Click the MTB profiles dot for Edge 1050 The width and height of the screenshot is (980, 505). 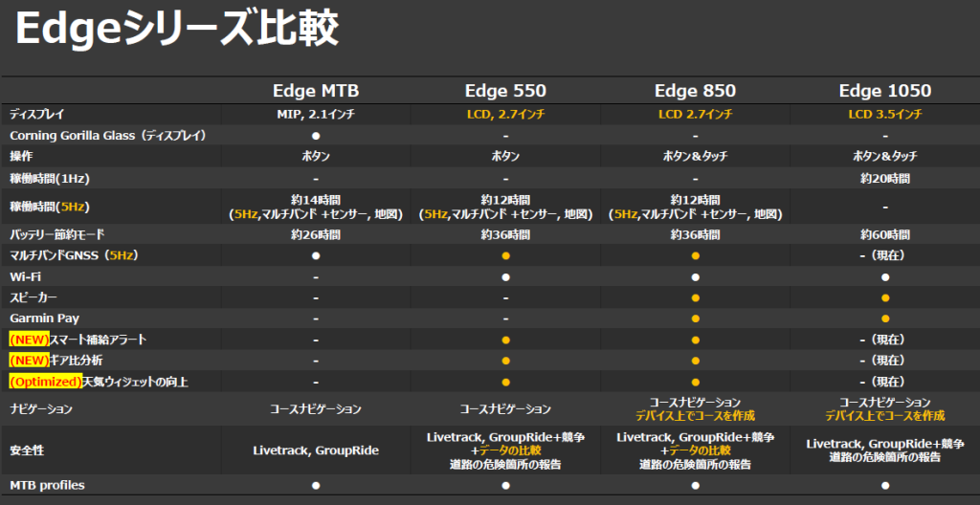[885, 485]
